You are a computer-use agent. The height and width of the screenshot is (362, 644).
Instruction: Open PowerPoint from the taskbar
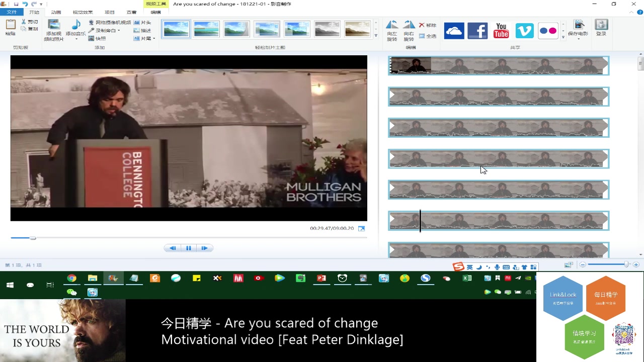pyautogui.click(x=321, y=278)
